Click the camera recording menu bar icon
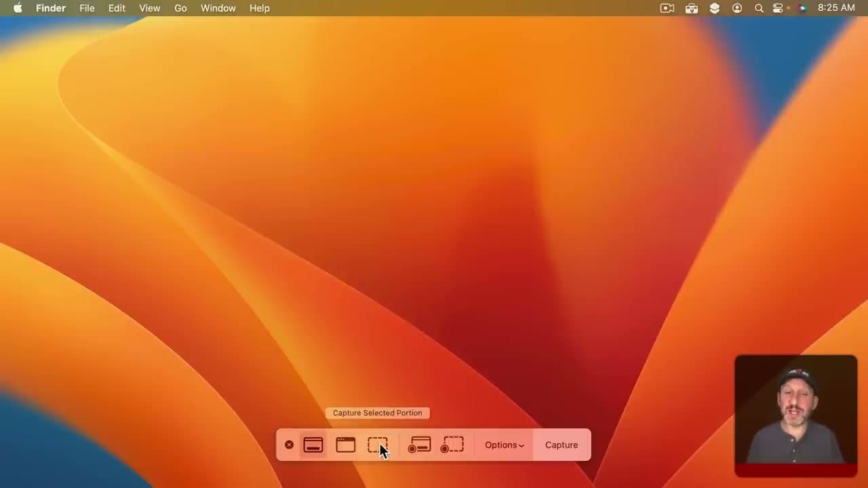The height and width of the screenshot is (488, 868). tap(667, 8)
